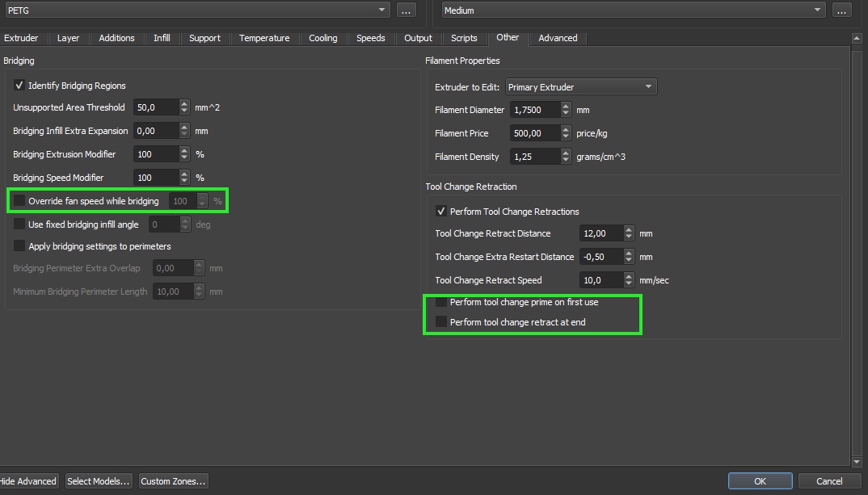
Task: Decrease Bridging Extrusion Modifier with down arrow
Action: [x=184, y=158]
